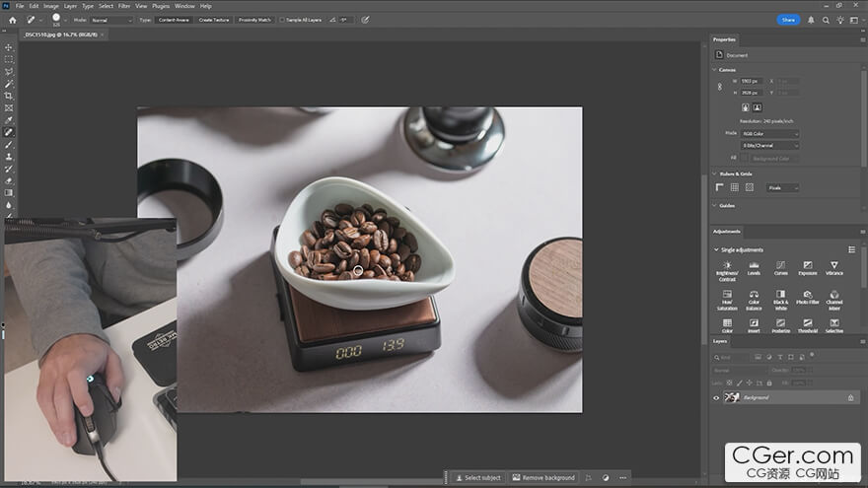
Task: Select the Crop tool
Action: (8, 96)
